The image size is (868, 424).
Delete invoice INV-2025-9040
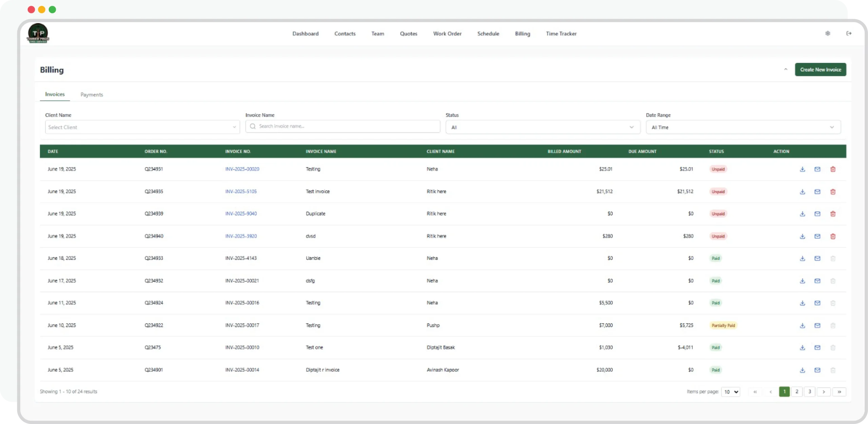(833, 214)
